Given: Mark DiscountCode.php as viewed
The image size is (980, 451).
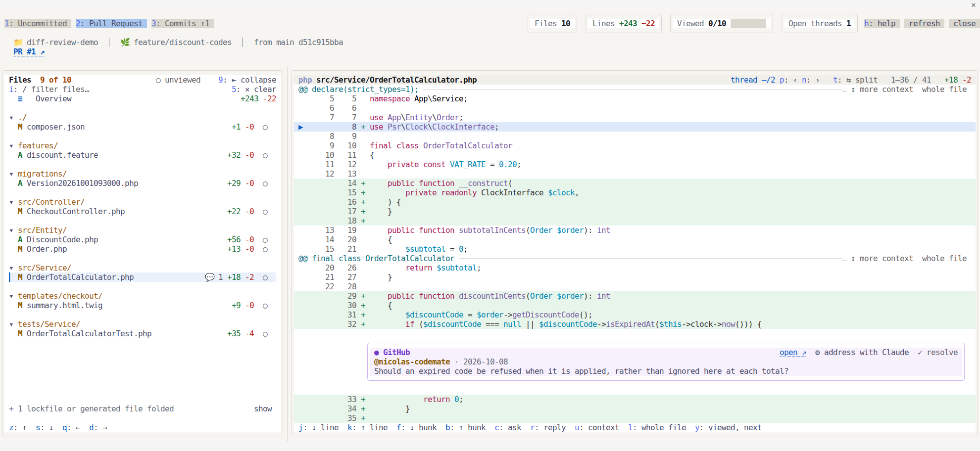Looking at the screenshot, I should (x=265, y=240).
